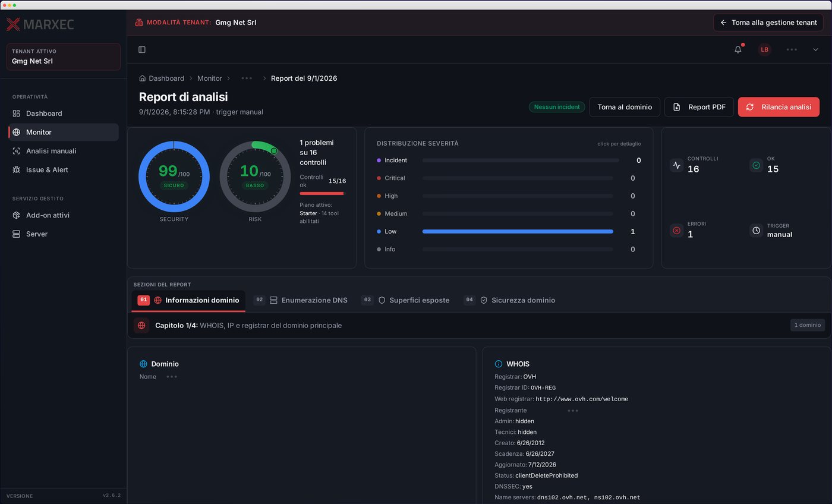Click the Trigger clock icon
Image resolution: width=832 pixels, height=504 pixels.
click(756, 231)
